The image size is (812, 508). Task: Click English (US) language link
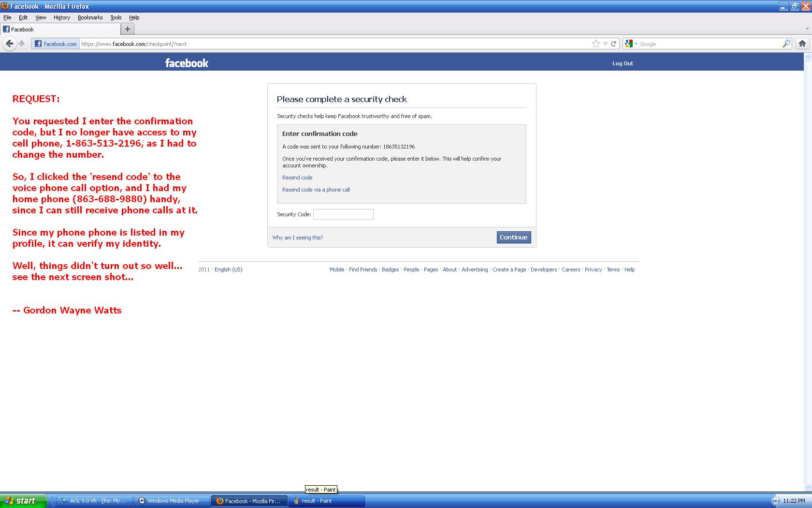point(229,269)
